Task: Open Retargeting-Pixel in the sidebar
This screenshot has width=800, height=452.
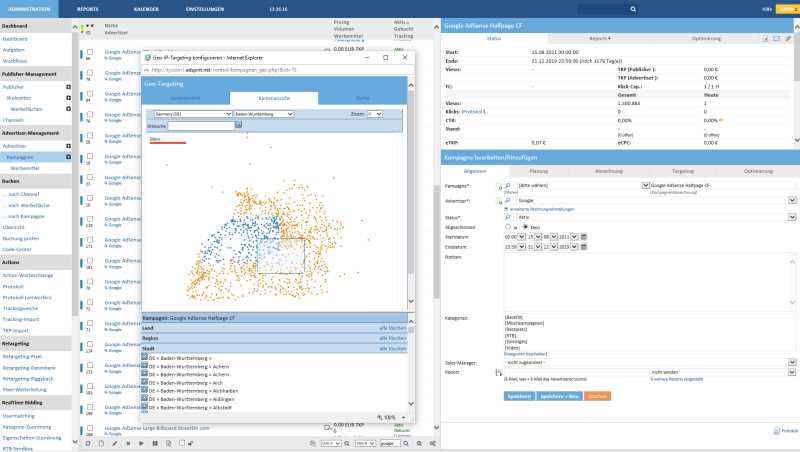Action: click(x=22, y=357)
